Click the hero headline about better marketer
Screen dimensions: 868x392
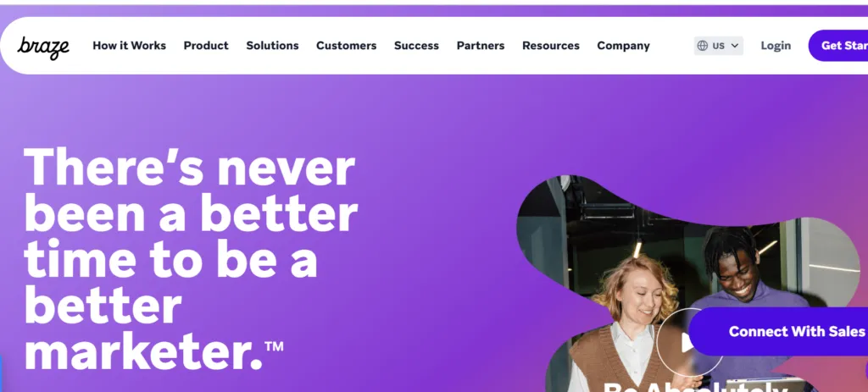click(191, 259)
